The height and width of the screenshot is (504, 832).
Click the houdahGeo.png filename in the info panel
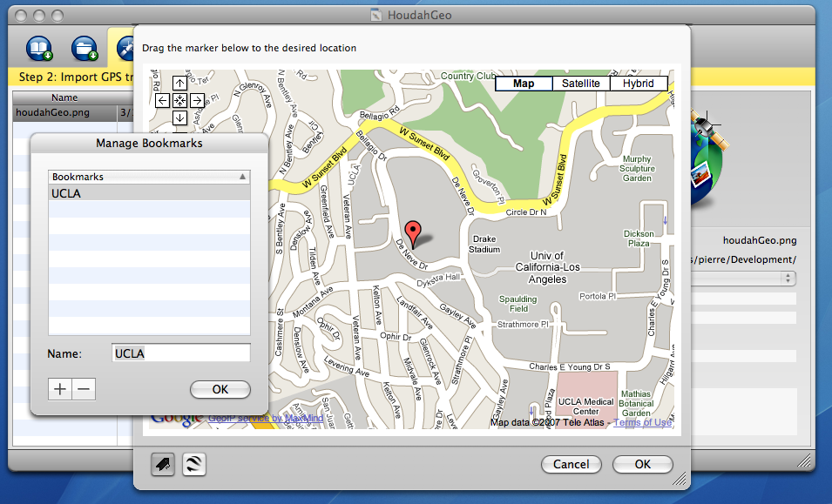click(760, 240)
